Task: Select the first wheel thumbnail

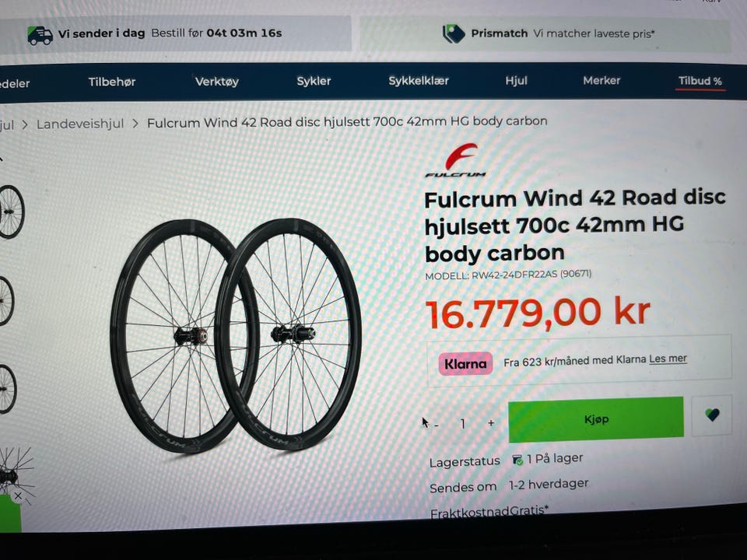Action: (x=12, y=212)
